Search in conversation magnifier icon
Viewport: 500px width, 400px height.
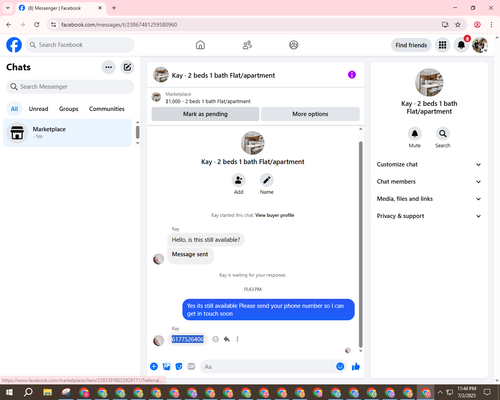point(443,134)
